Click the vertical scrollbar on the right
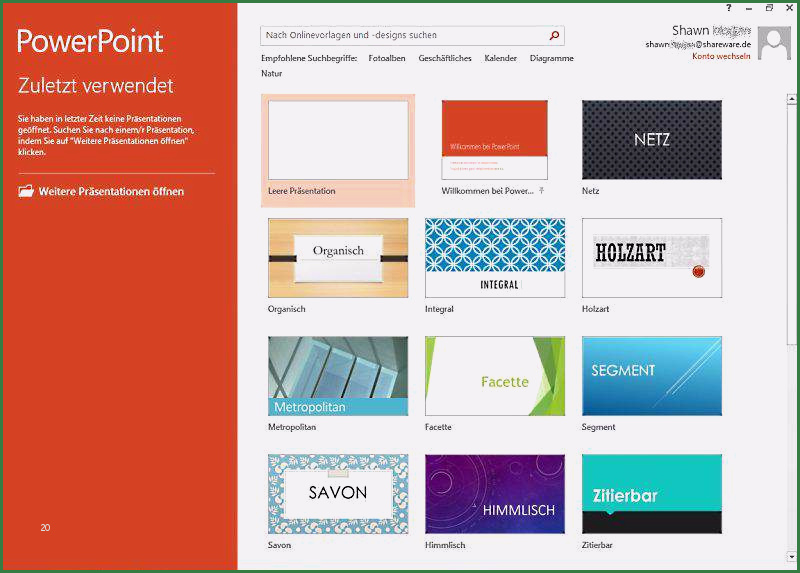 tap(793, 300)
